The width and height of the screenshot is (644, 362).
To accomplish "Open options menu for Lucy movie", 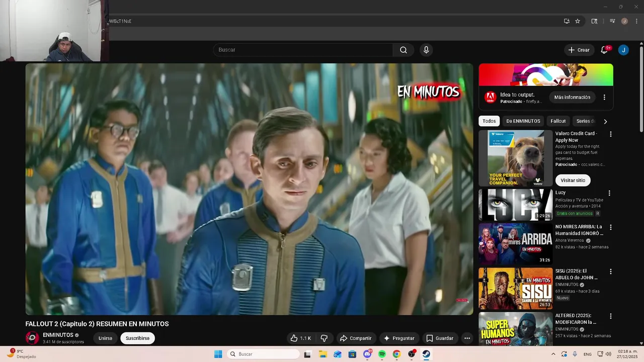I will click(x=609, y=193).
